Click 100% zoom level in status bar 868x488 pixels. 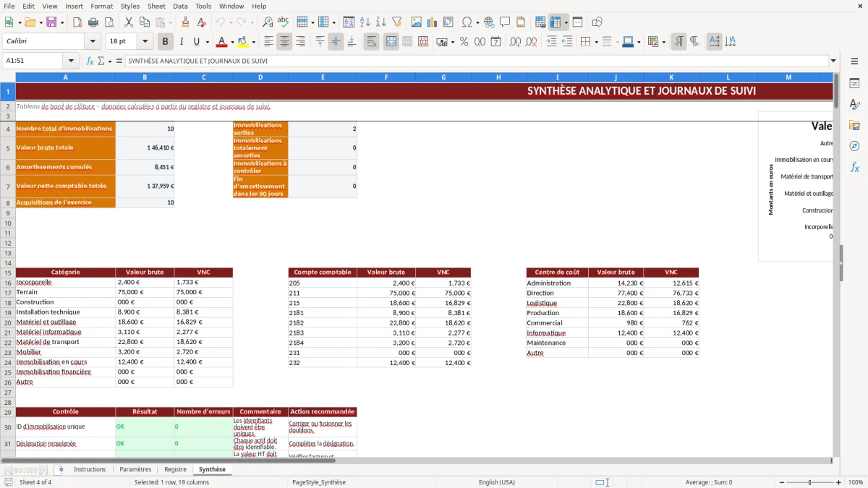coord(856,482)
